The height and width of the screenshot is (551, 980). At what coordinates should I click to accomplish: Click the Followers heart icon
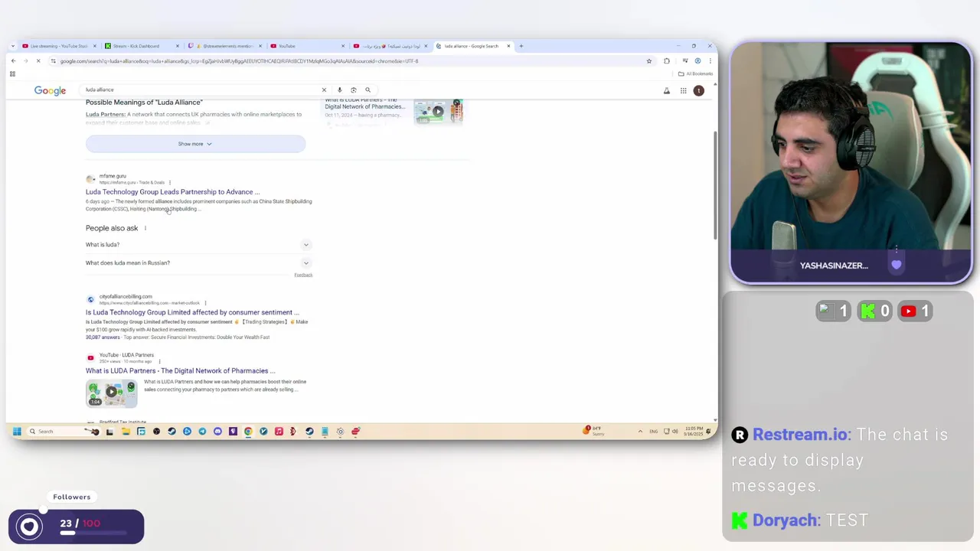pyautogui.click(x=29, y=527)
